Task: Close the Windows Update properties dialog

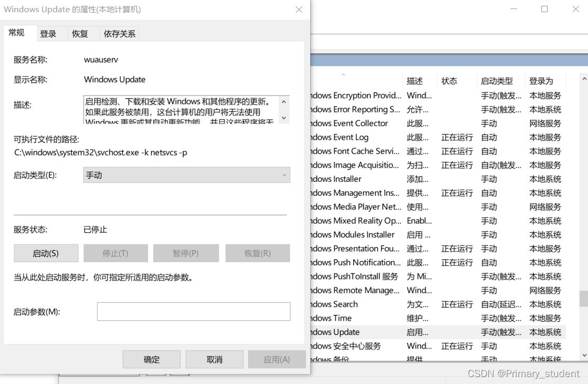Action: [x=299, y=10]
